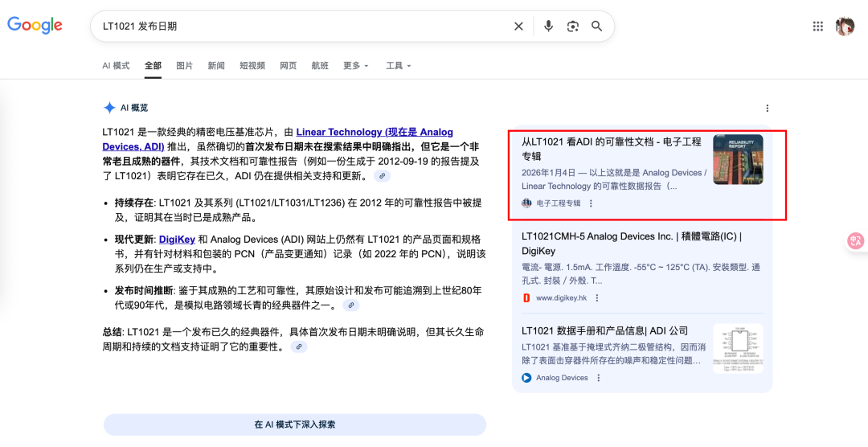Image resolution: width=868 pixels, height=447 pixels.
Task: Open the LT1021 pinout datasheet thumbnail
Action: [x=738, y=348]
